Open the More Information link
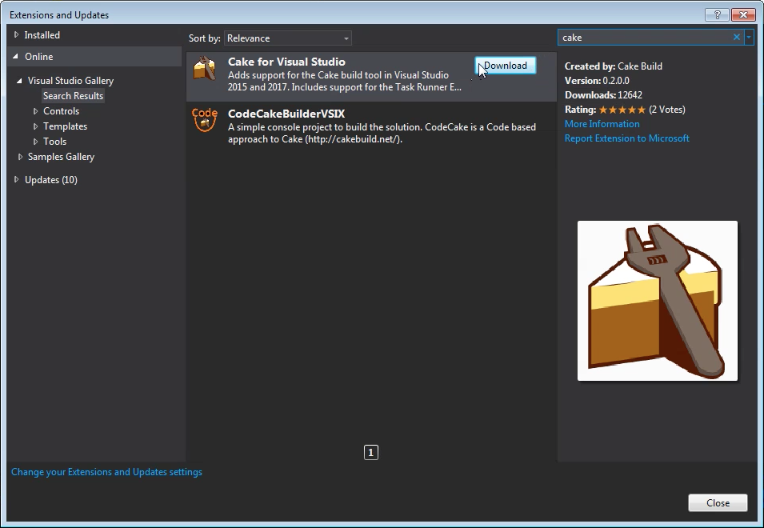 tap(602, 124)
